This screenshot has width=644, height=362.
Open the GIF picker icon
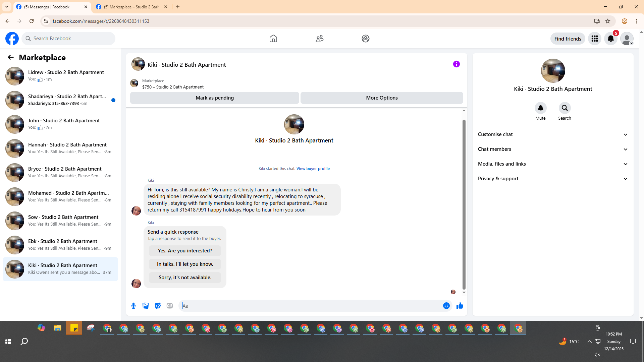pyautogui.click(x=170, y=306)
